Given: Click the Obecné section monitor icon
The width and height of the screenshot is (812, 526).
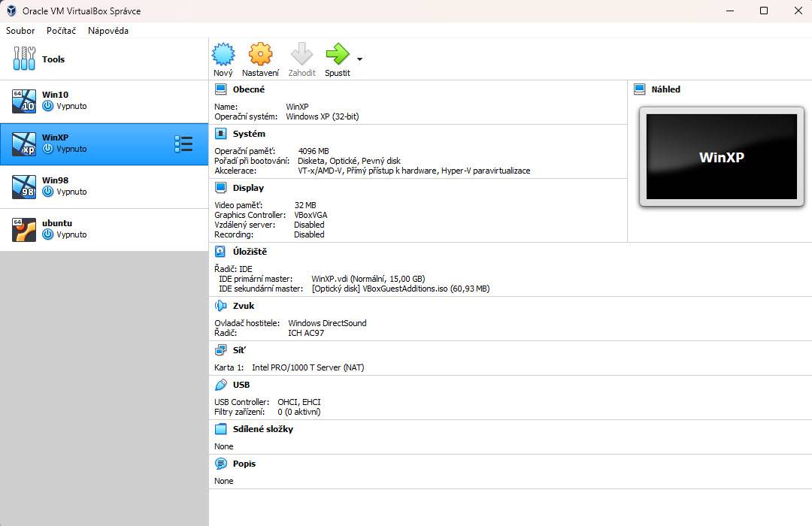Looking at the screenshot, I should [x=220, y=89].
